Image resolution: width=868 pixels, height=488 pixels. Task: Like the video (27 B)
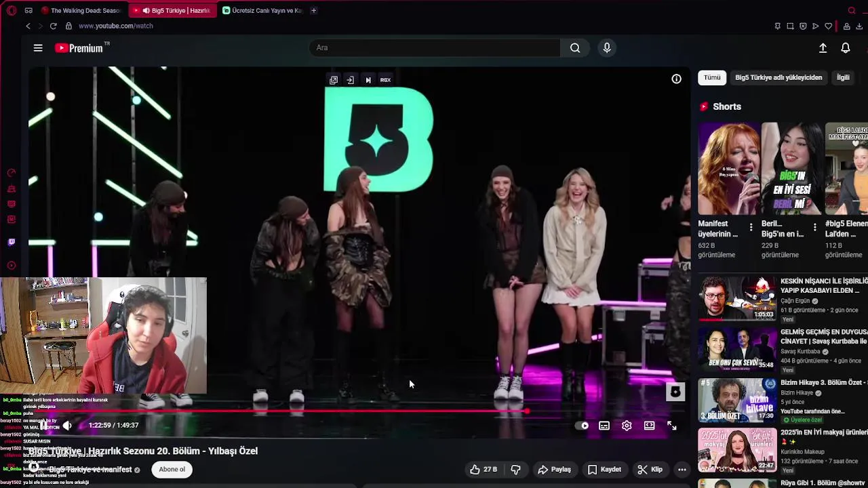[x=484, y=469]
